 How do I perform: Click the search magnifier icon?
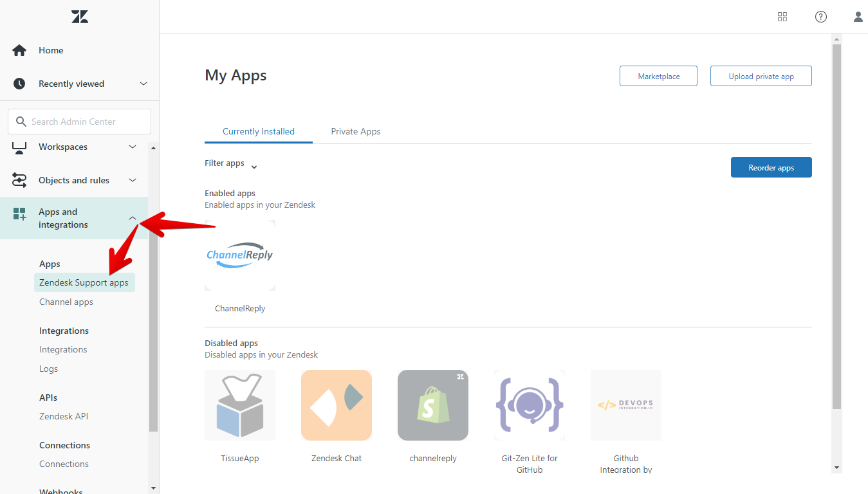pos(21,121)
